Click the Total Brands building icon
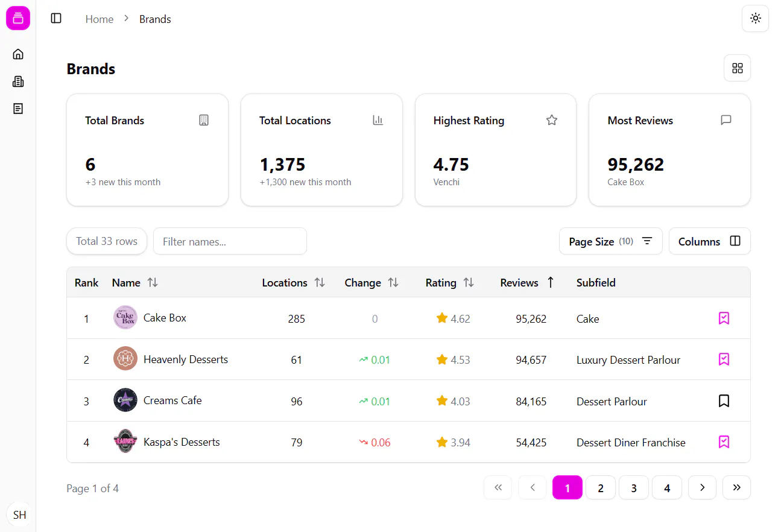781x532 pixels. click(204, 120)
